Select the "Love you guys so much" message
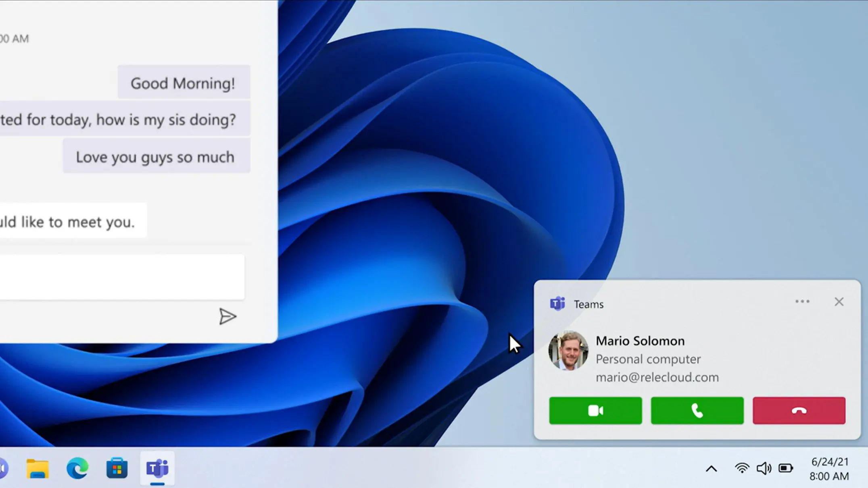 [156, 156]
